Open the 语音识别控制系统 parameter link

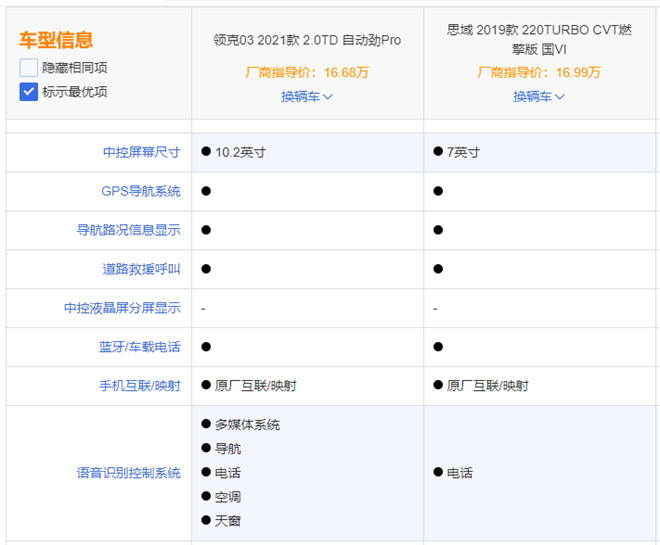[x=129, y=473]
